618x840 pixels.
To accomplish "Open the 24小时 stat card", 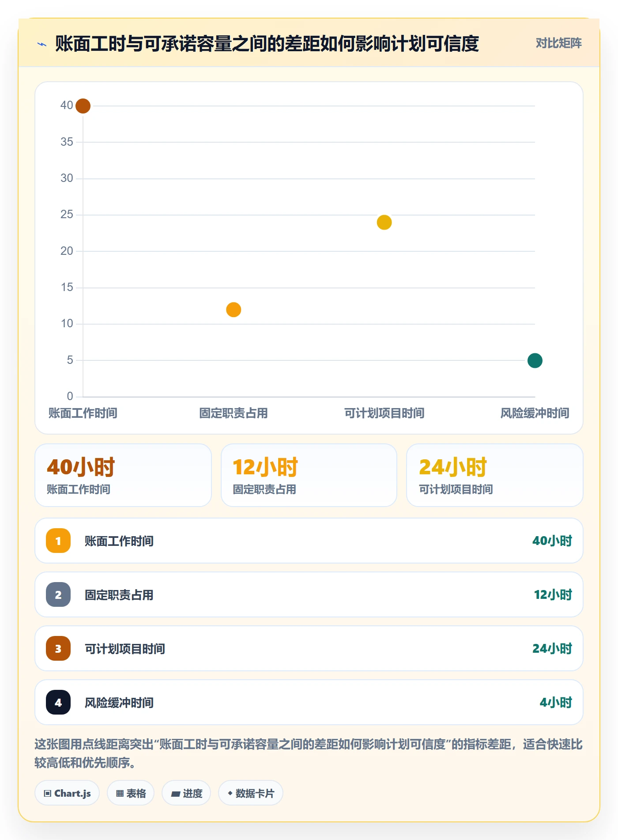I will [x=494, y=475].
